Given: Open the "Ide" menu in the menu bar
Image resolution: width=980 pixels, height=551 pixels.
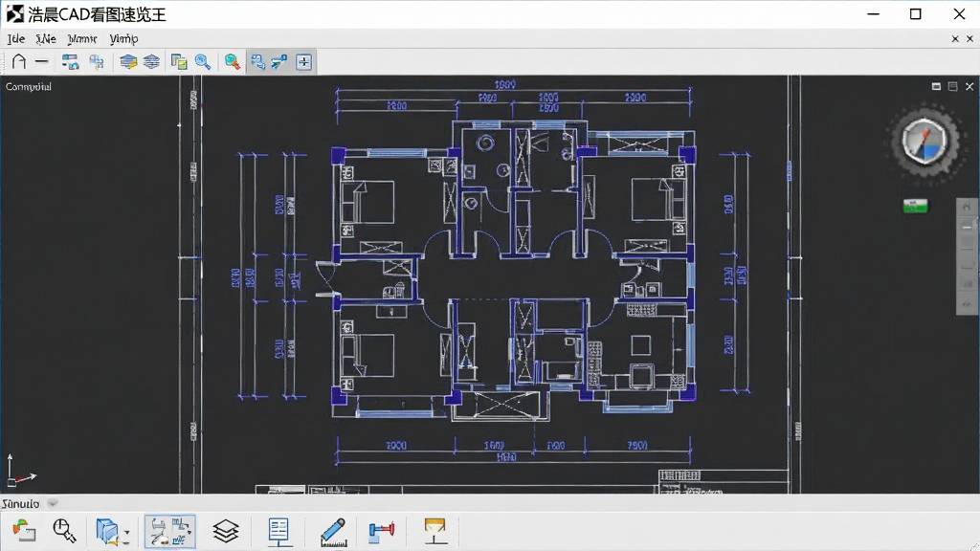Looking at the screenshot, I should (16, 38).
